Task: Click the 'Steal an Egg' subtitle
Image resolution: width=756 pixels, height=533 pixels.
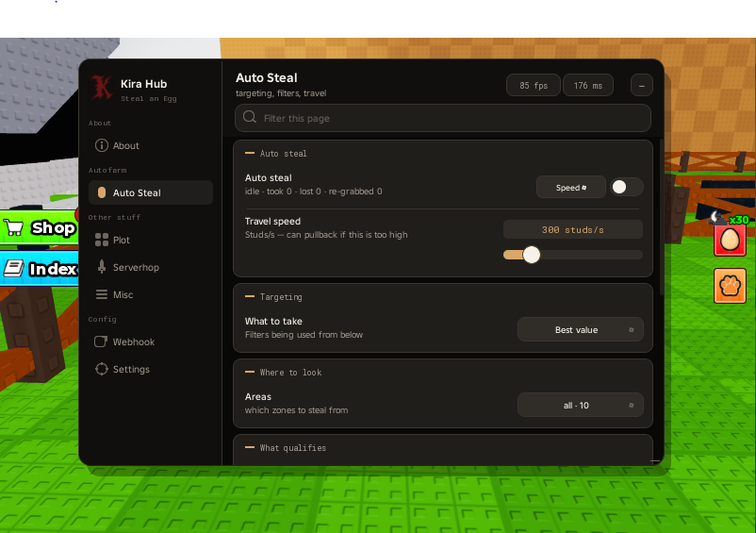Action: (x=149, y=98)
